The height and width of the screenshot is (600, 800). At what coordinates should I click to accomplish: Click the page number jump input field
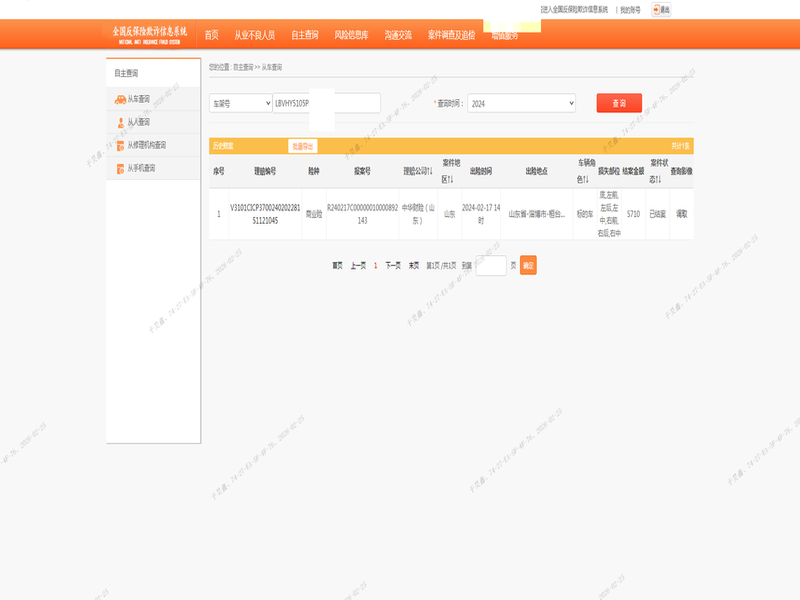[x=491, y=265]
